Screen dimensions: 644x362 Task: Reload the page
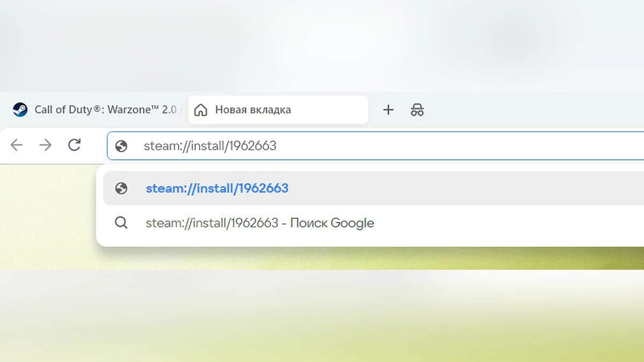pyautogui.click(x=75, y=145)
